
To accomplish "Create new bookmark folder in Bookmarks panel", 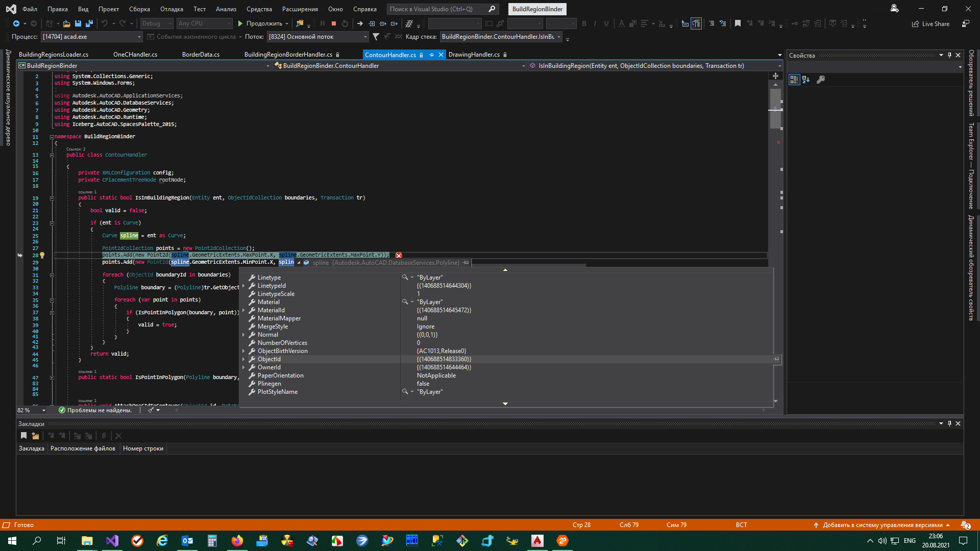I will click(x=35, y=436).
